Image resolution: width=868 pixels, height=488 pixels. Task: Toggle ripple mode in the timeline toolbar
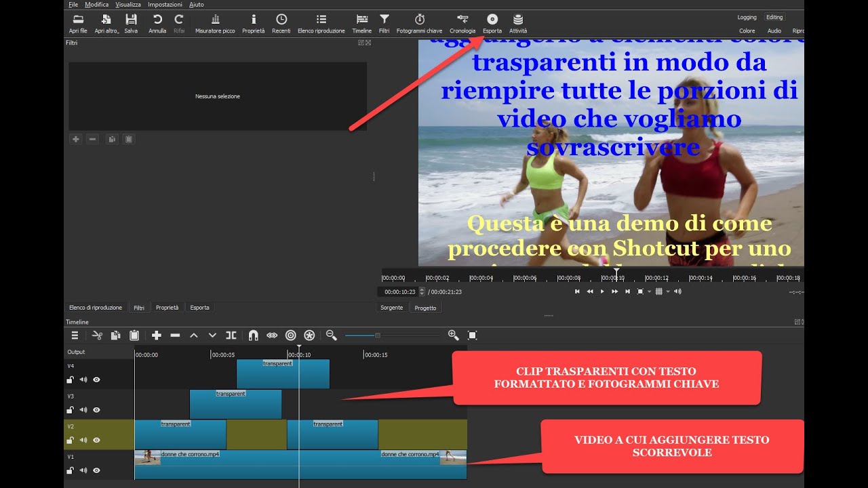click(x=291, y=335)
